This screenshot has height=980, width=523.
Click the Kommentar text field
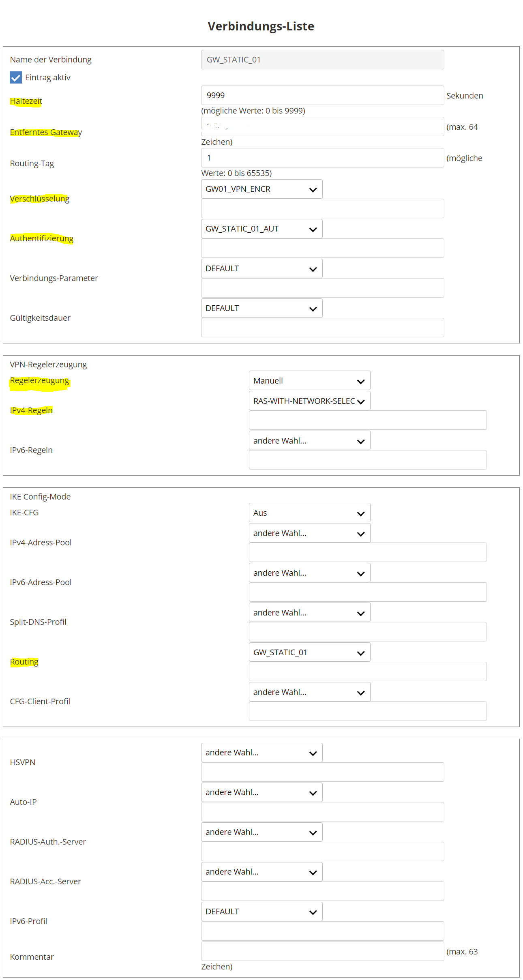click(x=322, y=951)
